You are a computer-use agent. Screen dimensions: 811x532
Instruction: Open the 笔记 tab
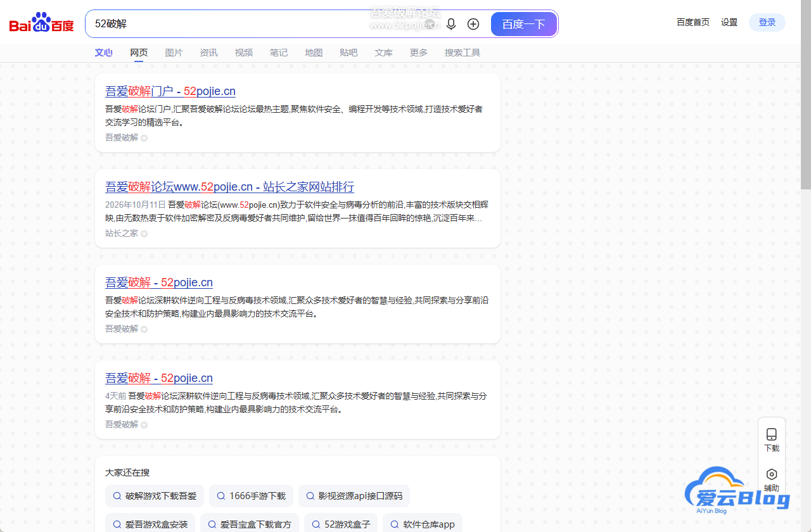point(279,53)
